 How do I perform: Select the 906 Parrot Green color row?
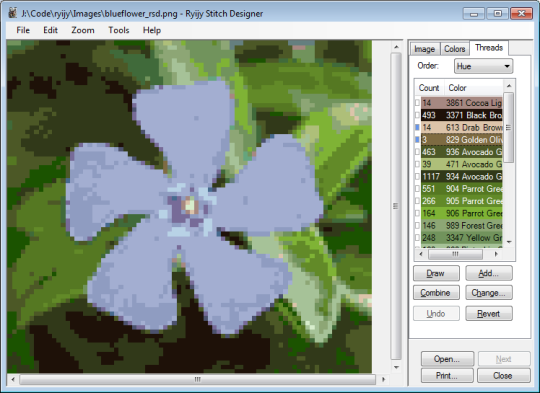tap(461, 213)
